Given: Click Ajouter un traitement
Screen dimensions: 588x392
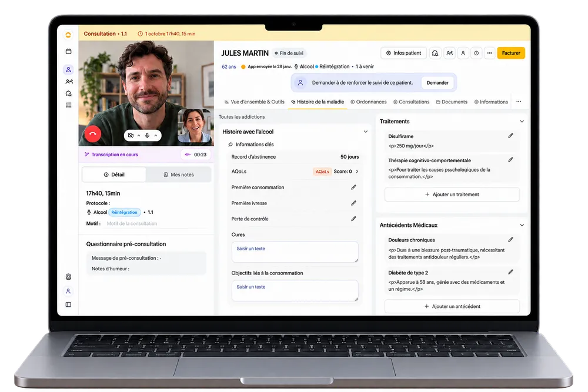Looking at the screenshot, I should click(452, 195).
